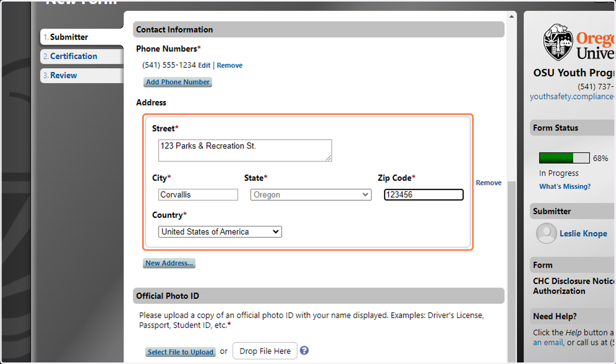616x364 pixels.
Task: Click the Submitter heading in sidebar panel
Action: (x=552, y=211)
